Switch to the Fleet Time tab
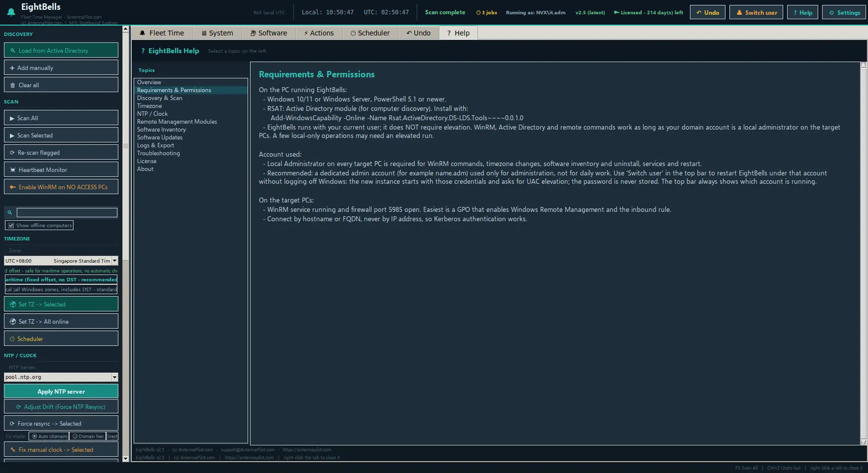 [x=162, y=33]
